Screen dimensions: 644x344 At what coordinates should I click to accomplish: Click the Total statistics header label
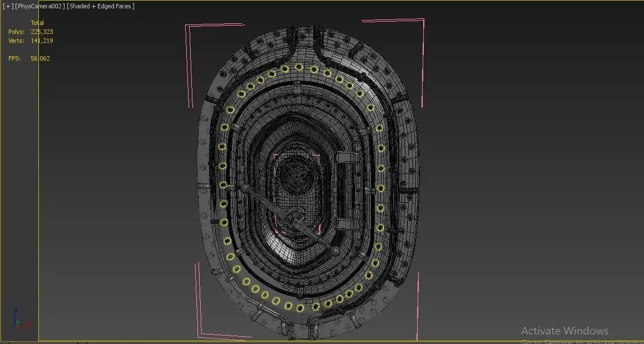(x=37, y=23)
